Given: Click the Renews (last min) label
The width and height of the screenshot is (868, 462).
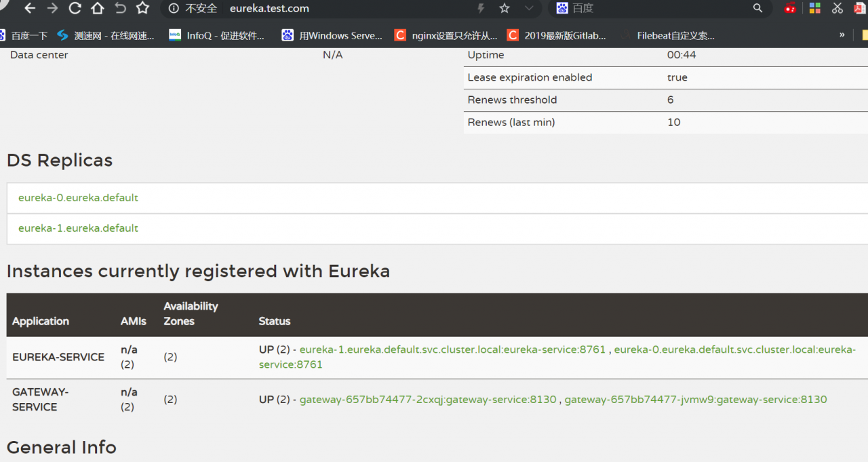Looking at the screenshot, I should [511, 122].
